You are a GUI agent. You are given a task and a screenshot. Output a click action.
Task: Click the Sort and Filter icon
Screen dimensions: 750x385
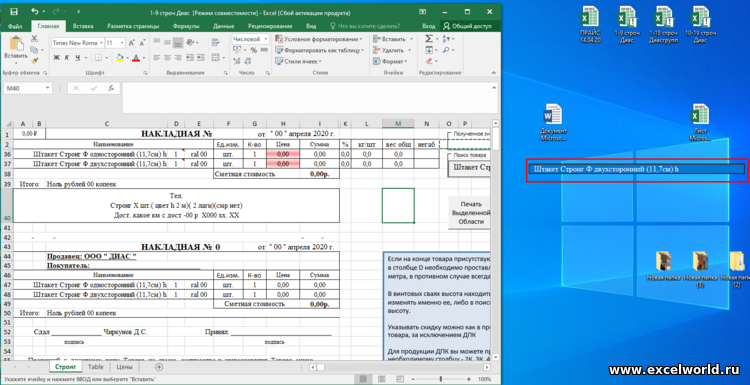(447, 39)
